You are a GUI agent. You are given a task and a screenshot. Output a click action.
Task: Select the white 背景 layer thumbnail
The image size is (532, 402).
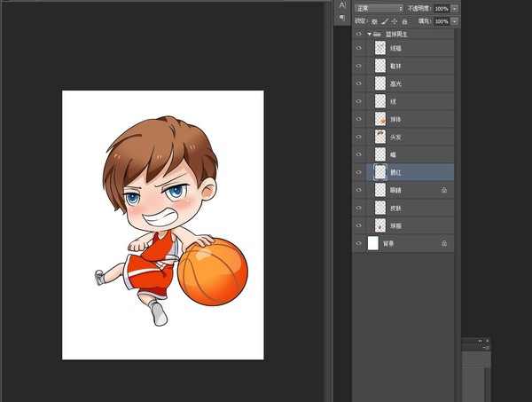(373, 243)
